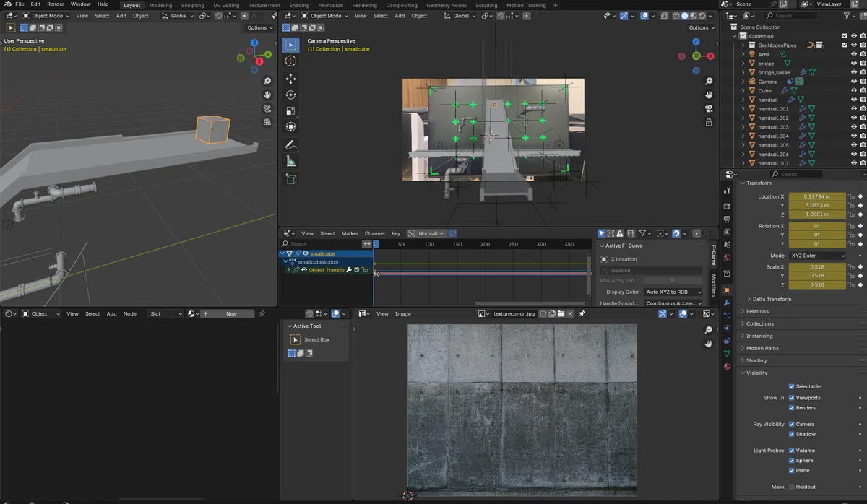Open the Global transform orientation dropdown in the camera viewport

(459, 15)
